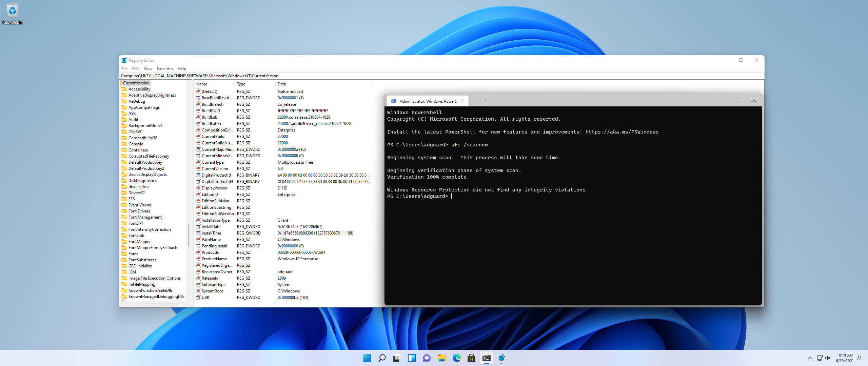Click the Data column header
Image resolution: width=868 pixels, height=366 pixels.
pyautogui.click(x=324, y=84)
